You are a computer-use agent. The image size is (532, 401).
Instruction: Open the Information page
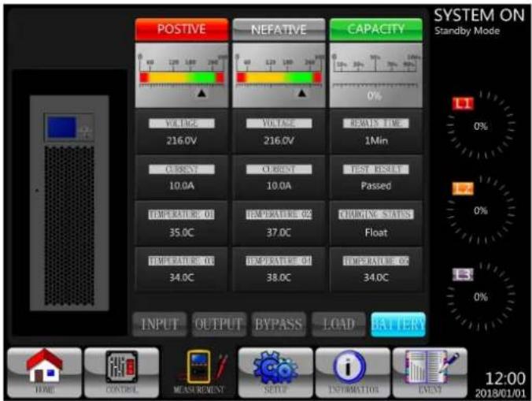tap(353, 373)
